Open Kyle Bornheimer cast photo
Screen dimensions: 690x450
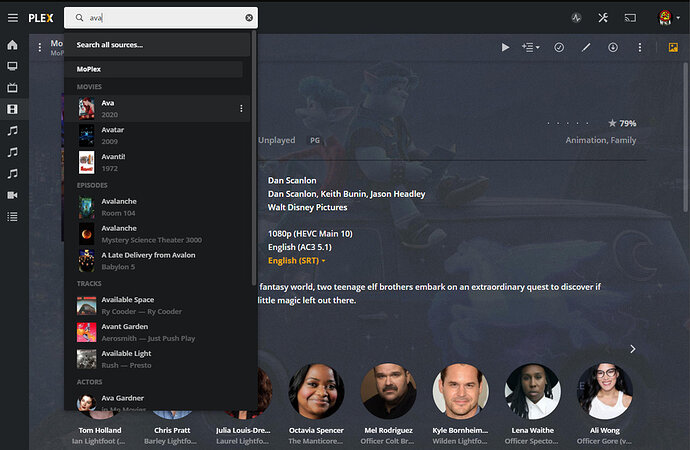click(460, 391)
